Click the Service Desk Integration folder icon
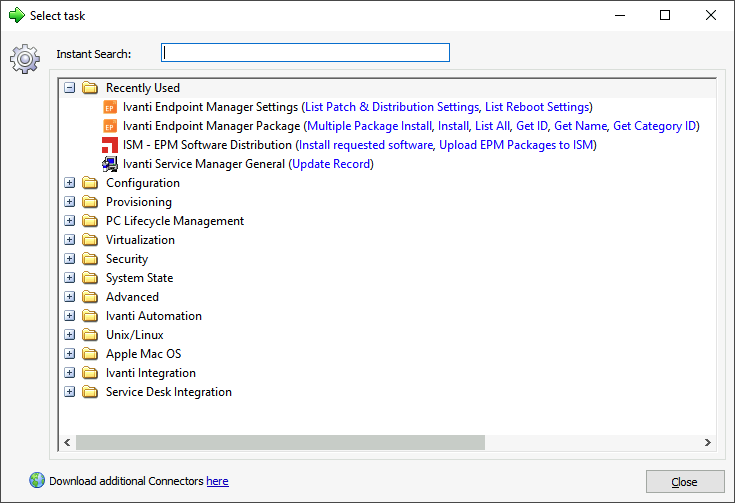 [x=90, y=392]
